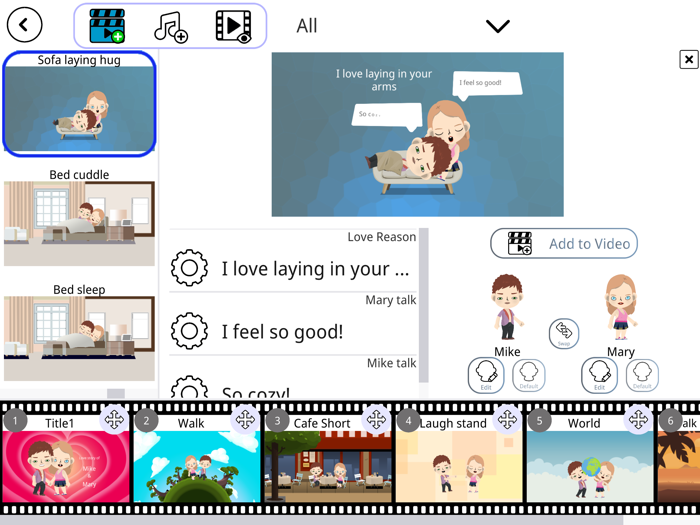The width and height of the screenshot is (700, 525).
Task: Click the move handle on Walk clip 2
Action: [245, 420]
